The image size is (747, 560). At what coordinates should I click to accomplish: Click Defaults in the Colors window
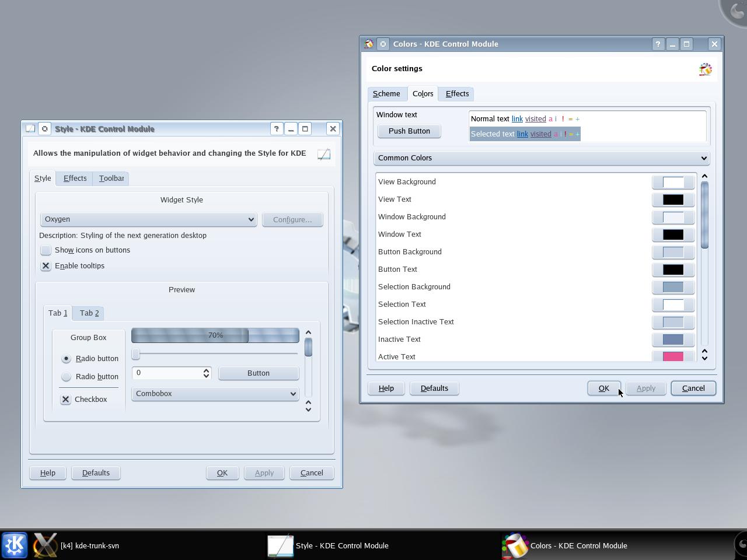(x=434, y=388)
